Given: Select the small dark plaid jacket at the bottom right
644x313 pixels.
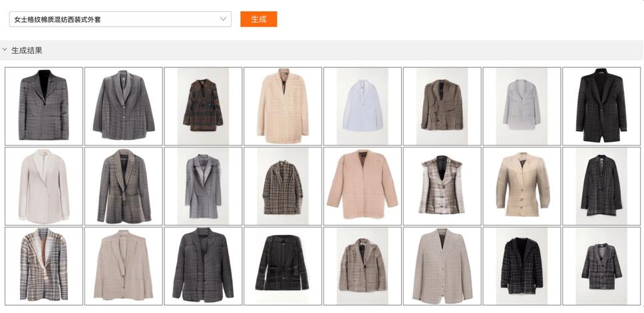Looking at the screenshot, I should (601, 266).
